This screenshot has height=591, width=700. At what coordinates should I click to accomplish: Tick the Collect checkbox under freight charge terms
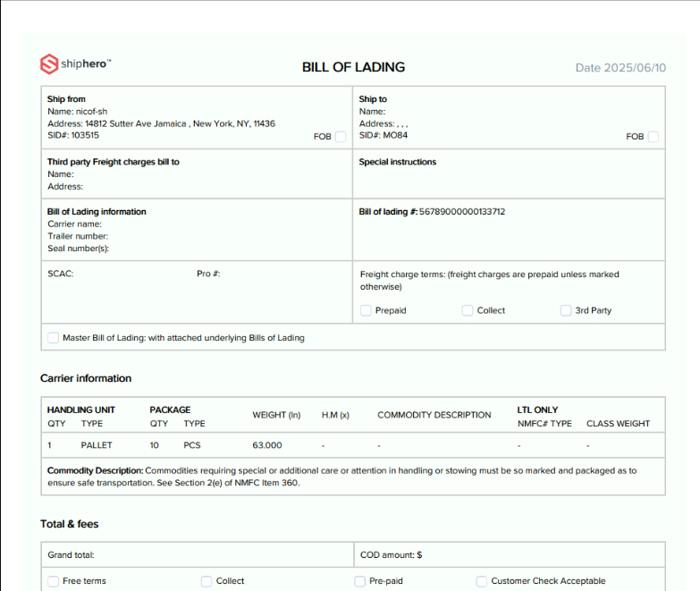(x=468, y=311)
